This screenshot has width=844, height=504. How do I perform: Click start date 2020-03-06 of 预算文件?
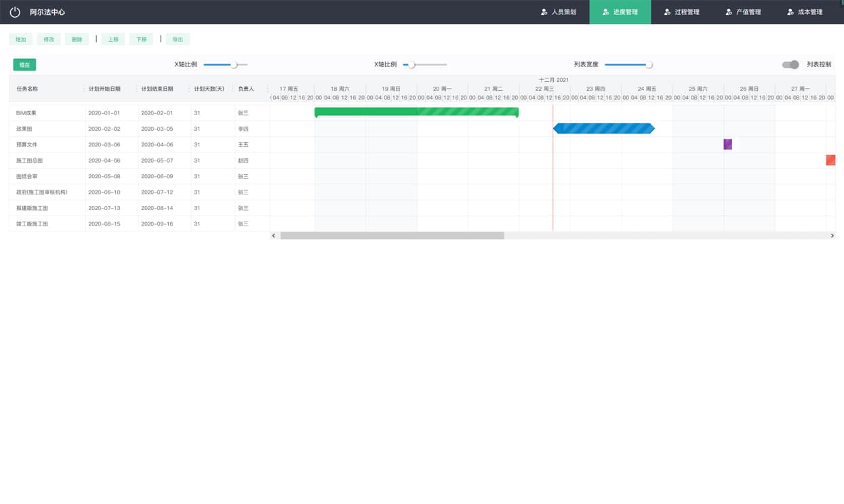[104, 144]
